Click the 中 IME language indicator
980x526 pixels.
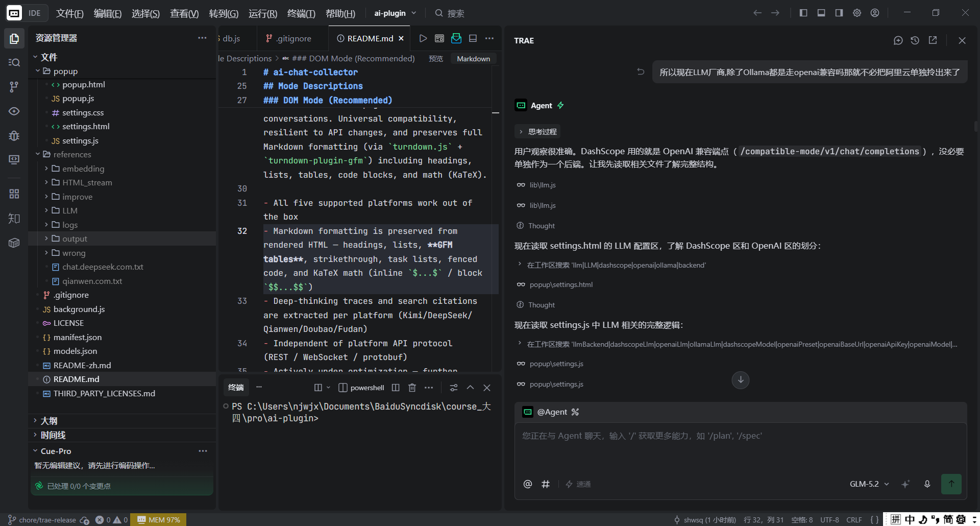point(910,519)
